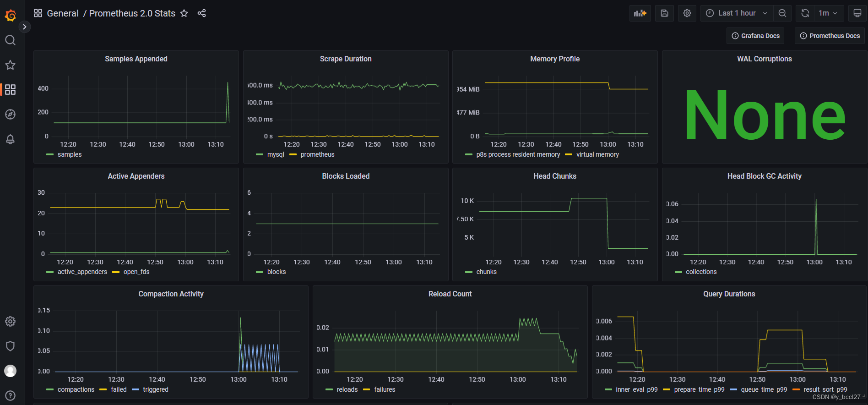868x405 pixels.
Task: Open the Alerting bell icon
Action: (x=10, y=139)
